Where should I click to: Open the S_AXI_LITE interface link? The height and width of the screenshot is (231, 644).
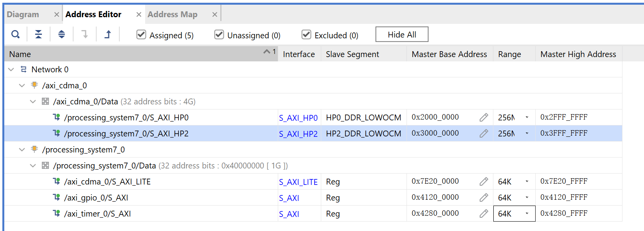[298, 182]
